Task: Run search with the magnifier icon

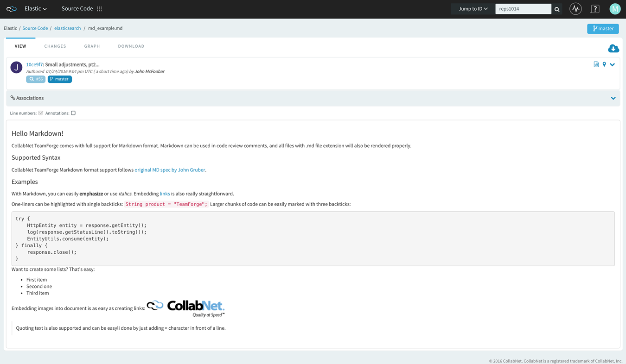Action: pos(557,9)
